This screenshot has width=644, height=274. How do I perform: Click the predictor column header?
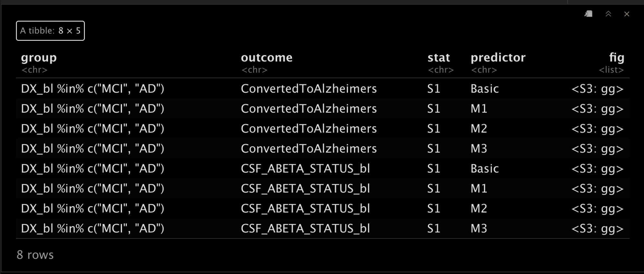coord(498,58)
